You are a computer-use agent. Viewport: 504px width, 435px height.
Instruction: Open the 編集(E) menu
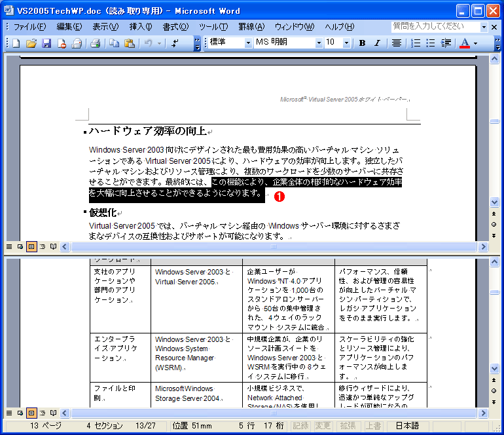(69, 27)
